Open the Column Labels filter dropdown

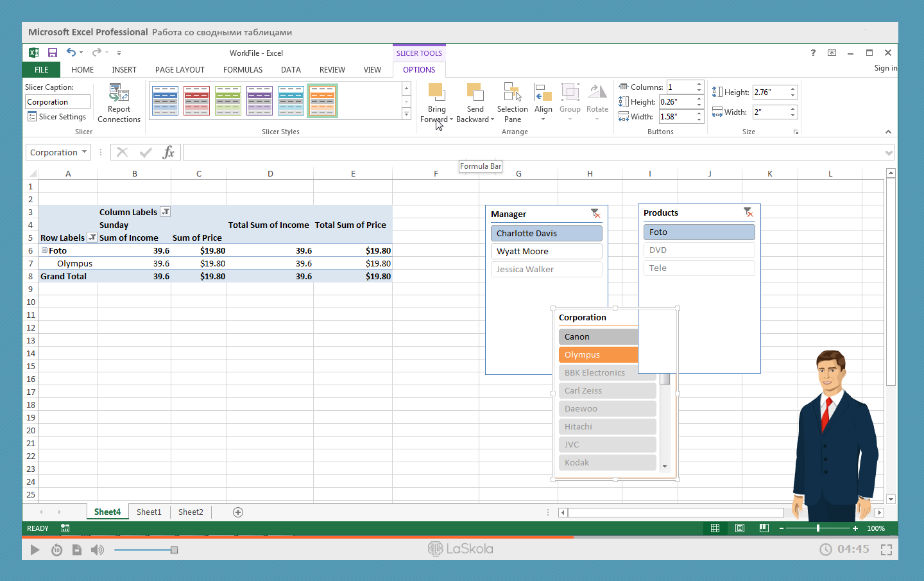[166, 212]
